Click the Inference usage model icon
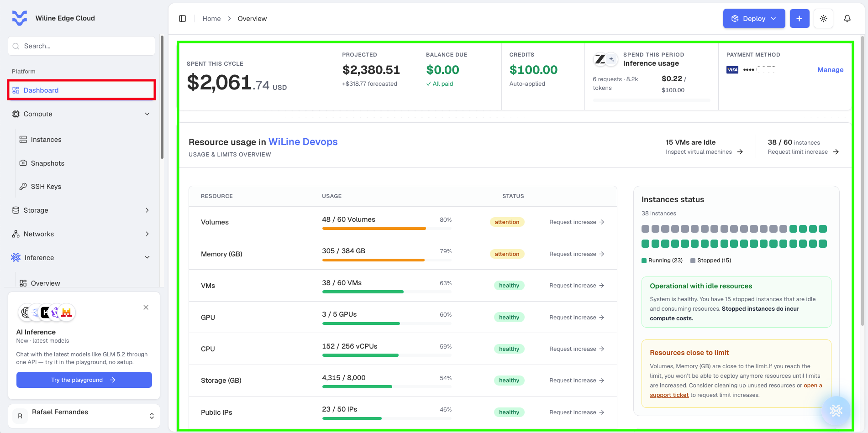The width and height of the screenshot is (868, 433). [605, 59]
